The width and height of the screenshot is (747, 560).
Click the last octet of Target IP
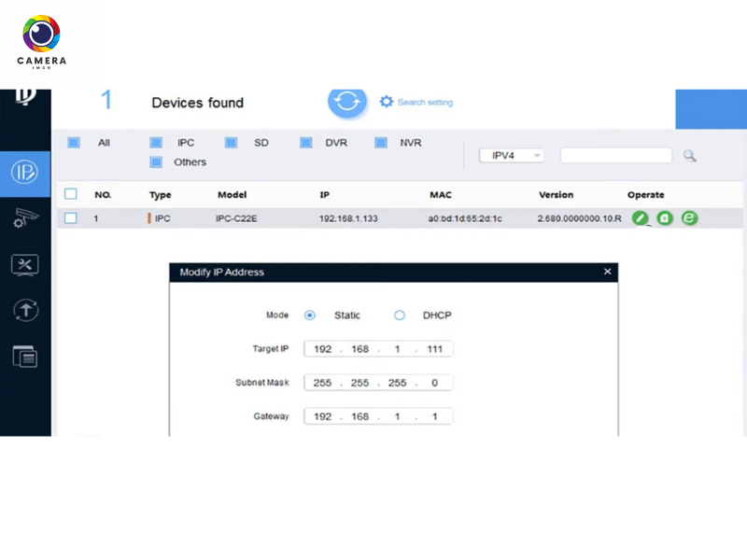434,349
